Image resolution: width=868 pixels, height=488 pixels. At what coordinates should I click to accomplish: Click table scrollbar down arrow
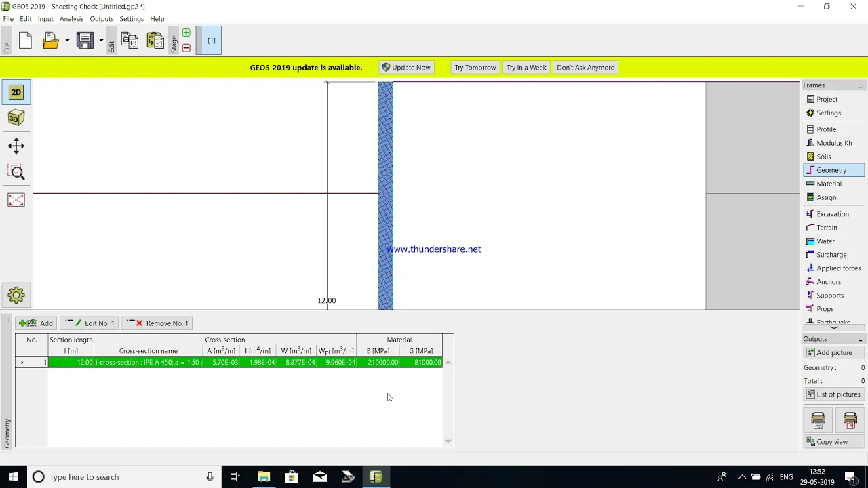(448, 441)
